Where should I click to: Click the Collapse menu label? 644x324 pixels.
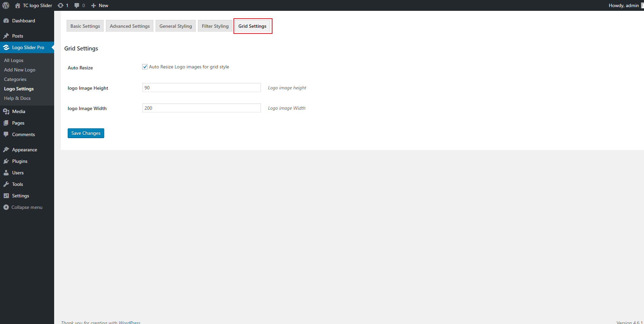pos(27,207)
